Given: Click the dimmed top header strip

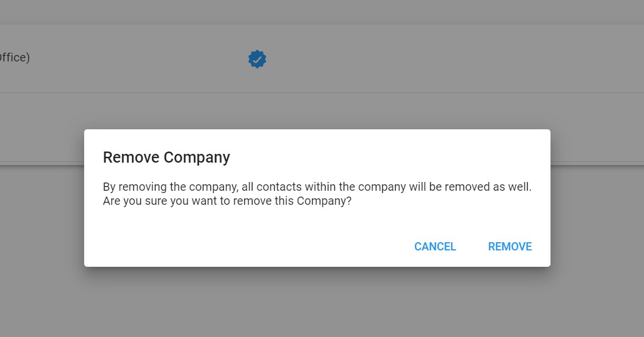Looking at the screenshot, I should click(x=322, y=12).
